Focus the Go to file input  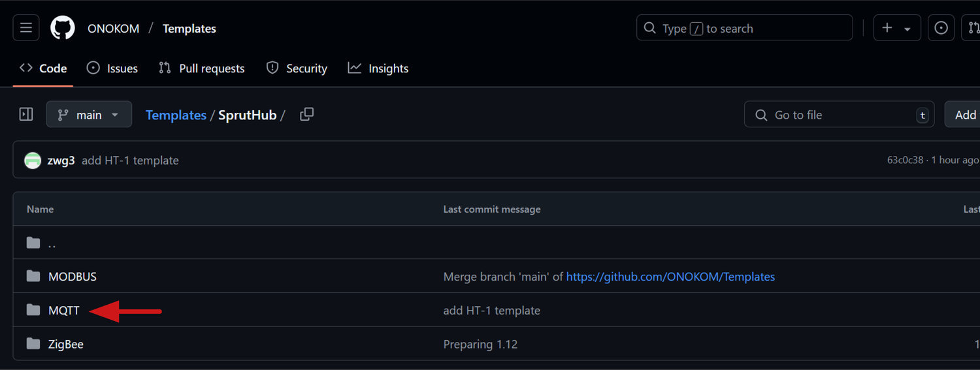click(x=840, y=115)
